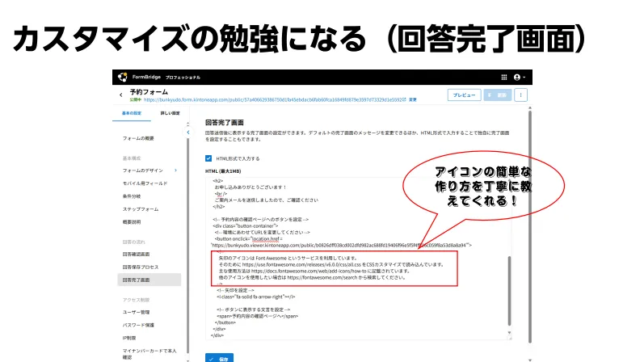Open the apps grid menu
The image size is (644, 362).
click(x=504, y=77)
